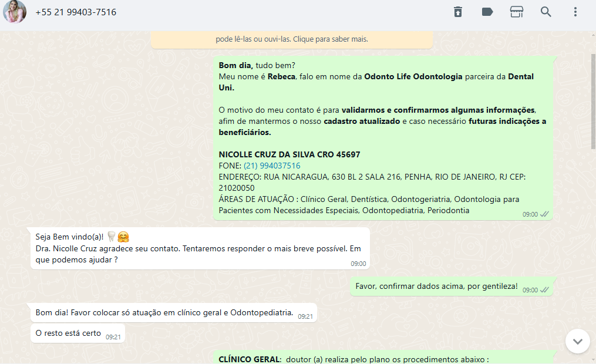Viewport: 596px width, 364px height.
Task: Open the contact's profile photo
Action: 14,12
